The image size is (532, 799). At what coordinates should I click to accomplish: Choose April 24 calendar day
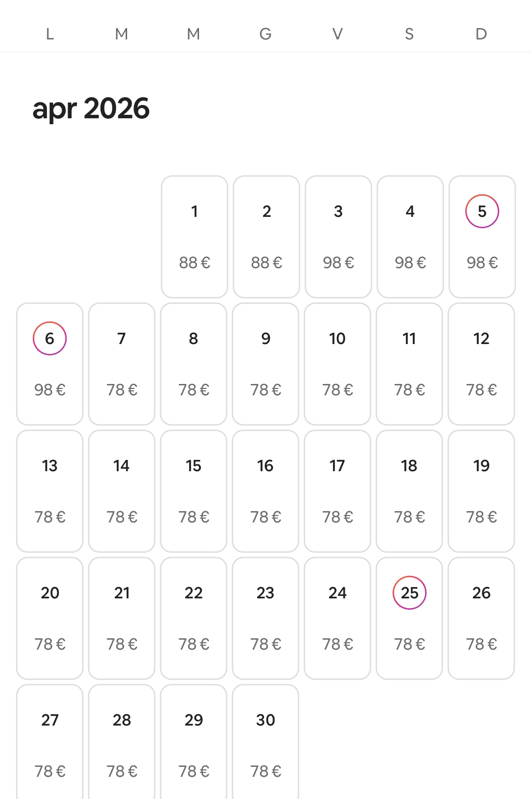[x=337, y=618]
